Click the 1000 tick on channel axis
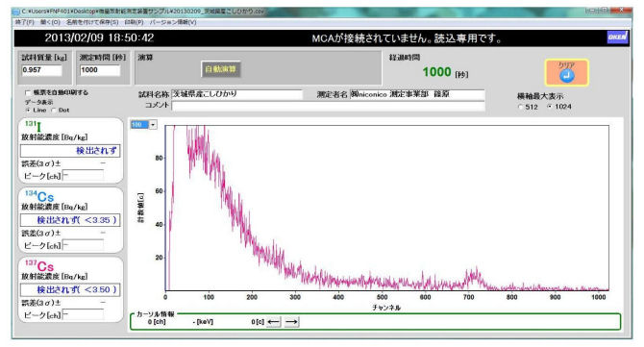Screen dimensions: 644x347 599,297
